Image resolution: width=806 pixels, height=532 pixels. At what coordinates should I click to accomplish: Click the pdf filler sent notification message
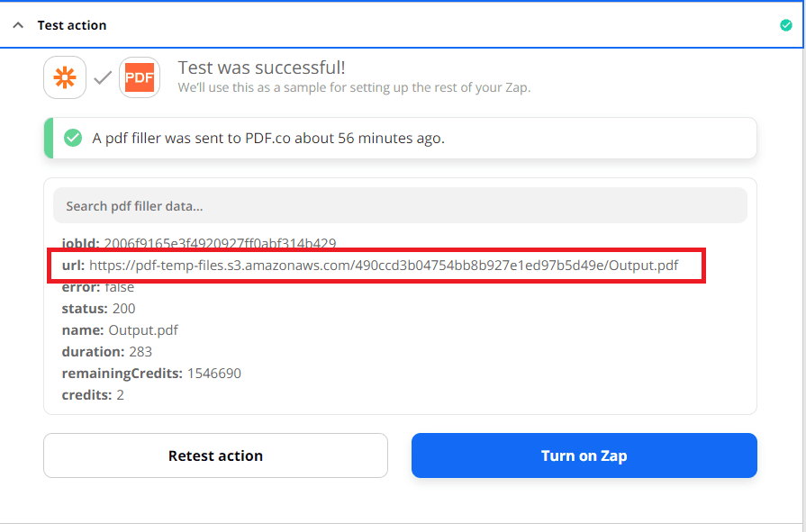(x=268, y=139)
